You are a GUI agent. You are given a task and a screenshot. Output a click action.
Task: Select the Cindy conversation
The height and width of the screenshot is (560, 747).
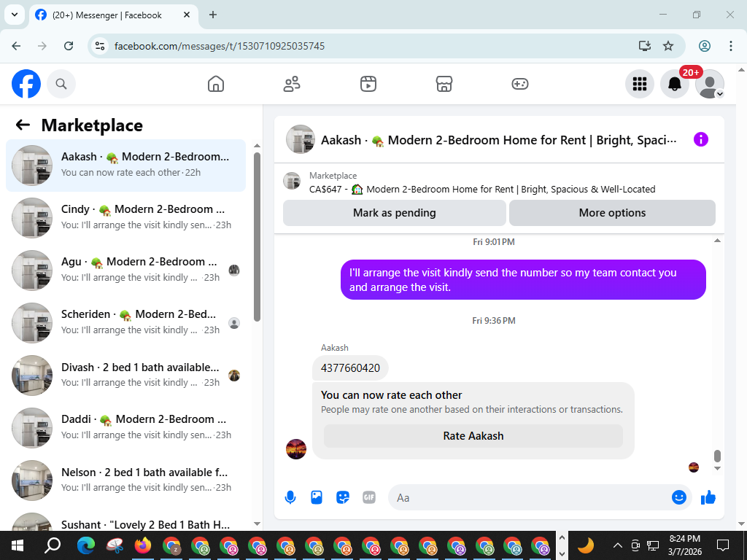[125, 217]
